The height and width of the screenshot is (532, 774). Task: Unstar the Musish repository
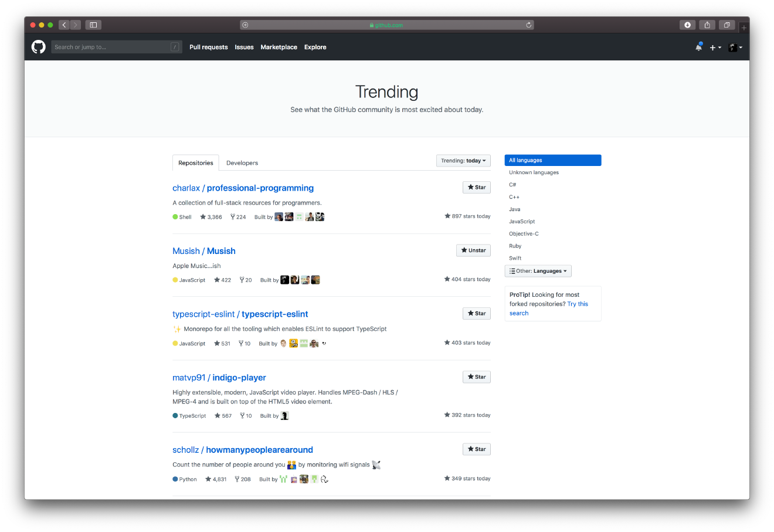coord(473,250)
